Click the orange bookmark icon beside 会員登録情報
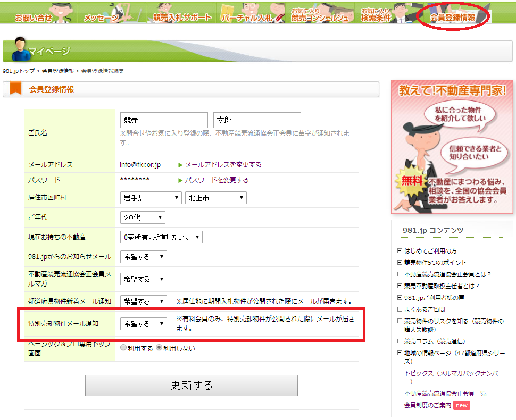This screenshot has width=516, height=420. click(x=15, y=88)
